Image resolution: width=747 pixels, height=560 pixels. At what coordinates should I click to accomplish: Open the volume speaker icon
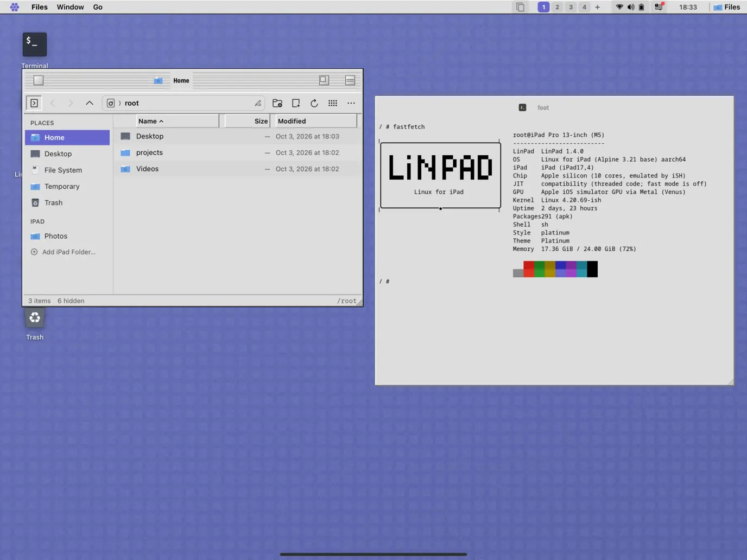point(631,7)
